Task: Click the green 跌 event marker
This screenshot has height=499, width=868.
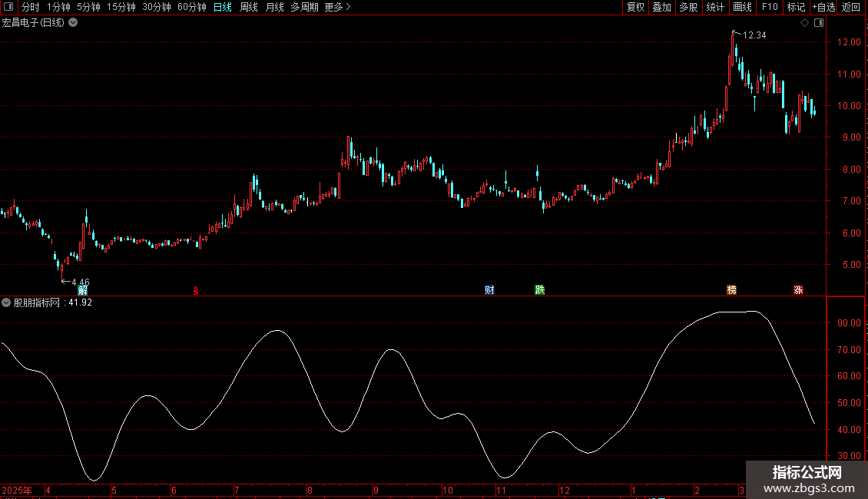Action: point(540,290)
